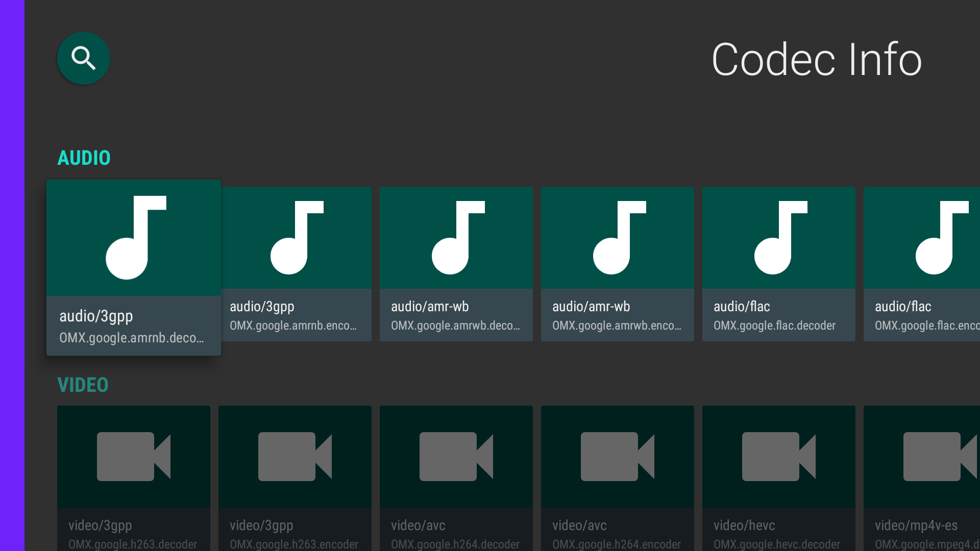Select the OMX.google.amrnb.decoder music note thumbnail
Viewport: 980px width, 551px height.
134,238
